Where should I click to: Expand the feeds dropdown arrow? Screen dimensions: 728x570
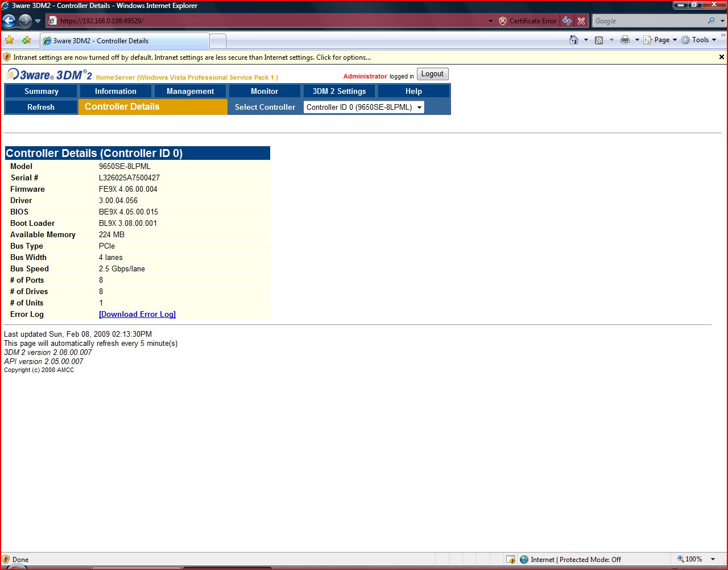pyautogui.click(x=611, y=40)
